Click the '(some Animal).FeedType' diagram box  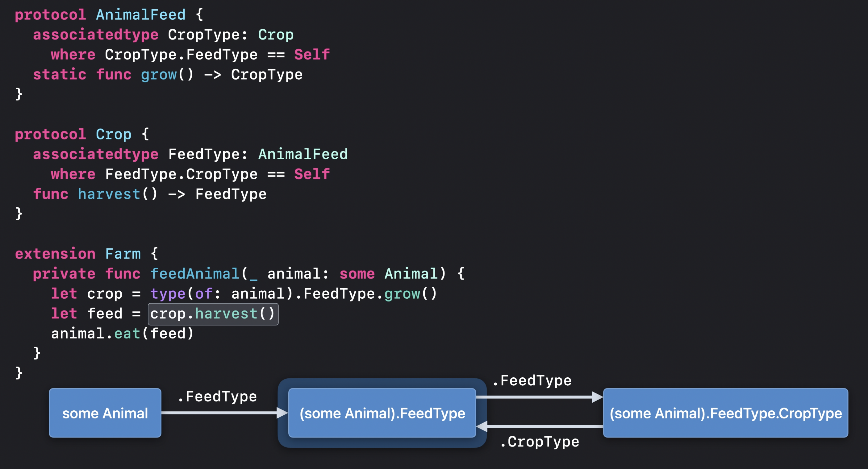pyautogui.click(x=382, y=413)
